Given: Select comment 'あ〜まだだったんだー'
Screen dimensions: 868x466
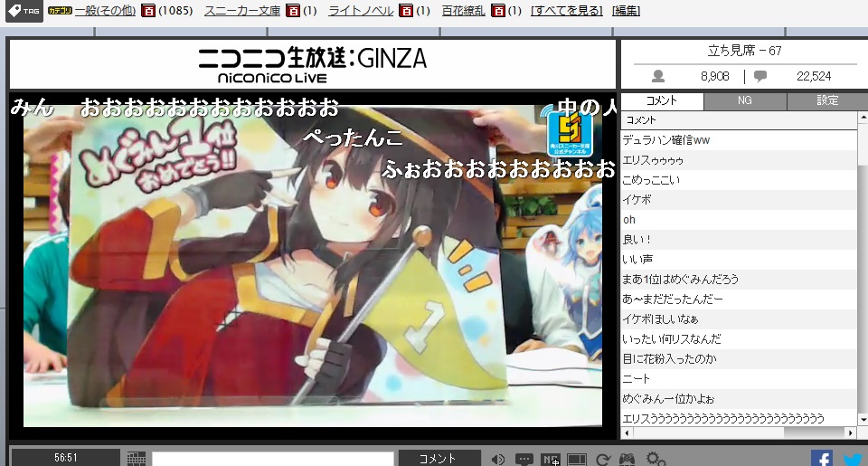Looking at the screenshot, I should click(739, 300).
